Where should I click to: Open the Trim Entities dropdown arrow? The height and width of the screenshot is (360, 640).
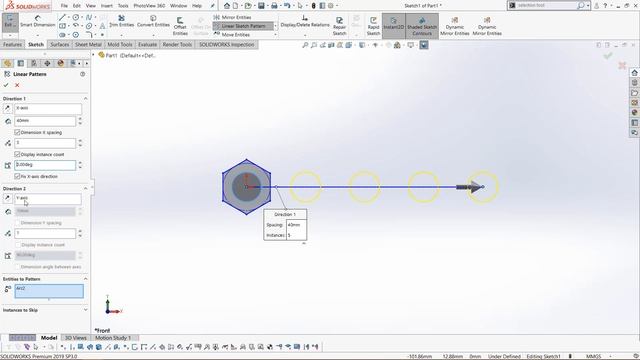coord(122,35)
